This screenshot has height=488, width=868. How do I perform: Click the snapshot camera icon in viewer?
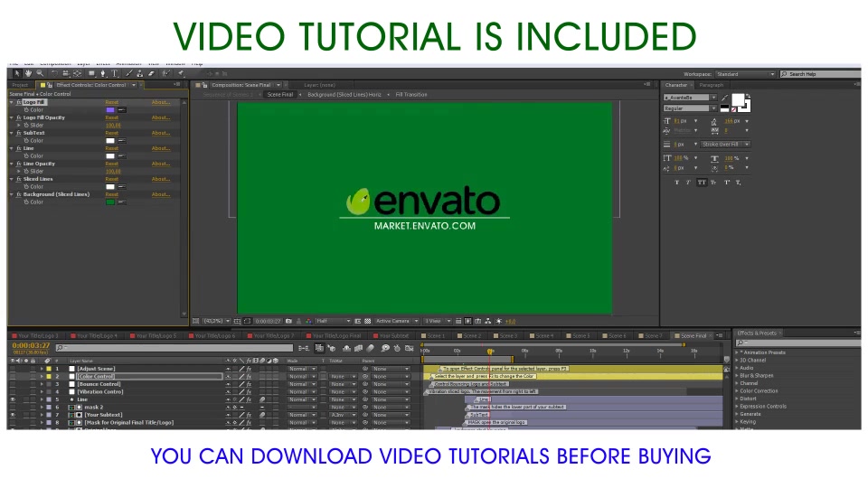click(x=288, y=321)
